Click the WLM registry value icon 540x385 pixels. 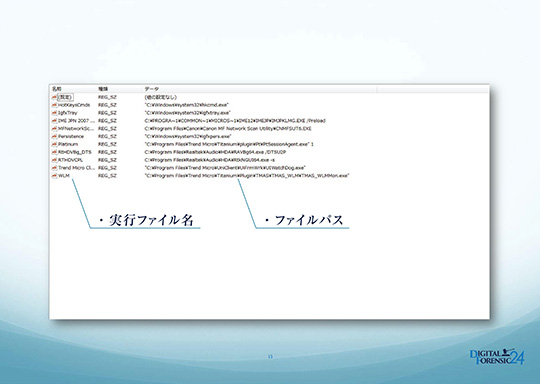point(54,176)
